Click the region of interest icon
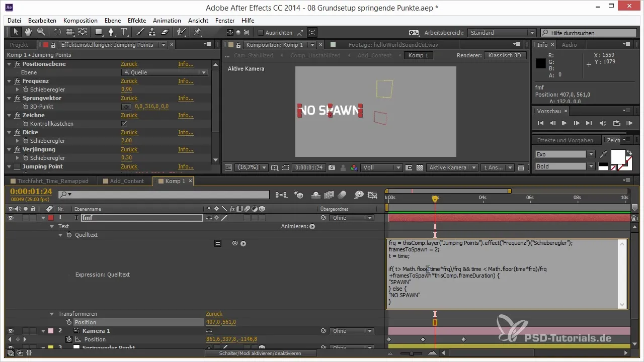644x362 pixels. click(x=409, y=167)
